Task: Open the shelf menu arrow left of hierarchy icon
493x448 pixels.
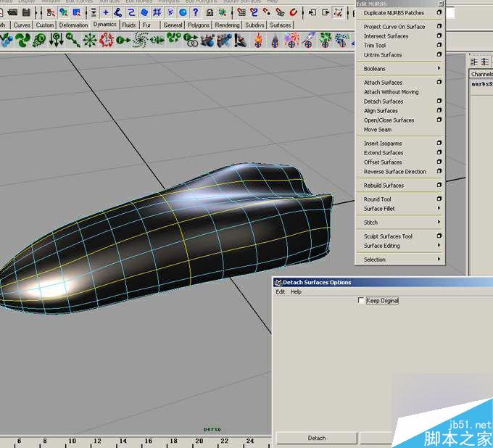Action: point(38,12)
